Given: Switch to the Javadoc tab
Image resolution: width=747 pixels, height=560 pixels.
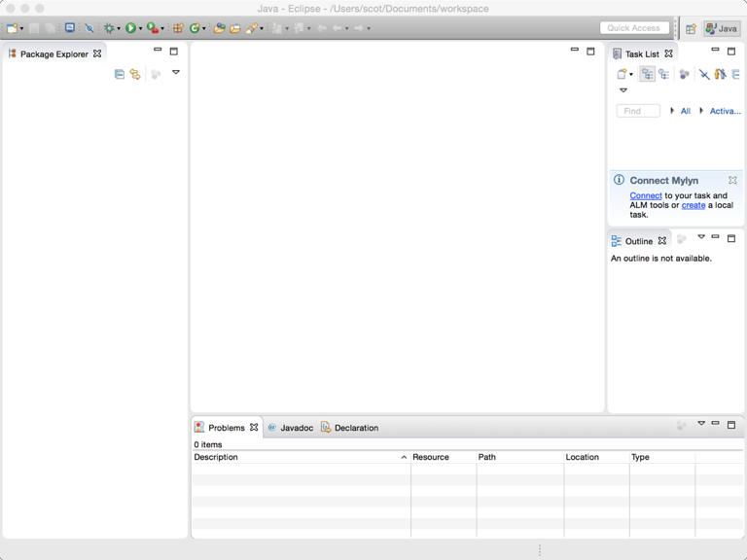Looking at the screenshot, I should point(291,428).
